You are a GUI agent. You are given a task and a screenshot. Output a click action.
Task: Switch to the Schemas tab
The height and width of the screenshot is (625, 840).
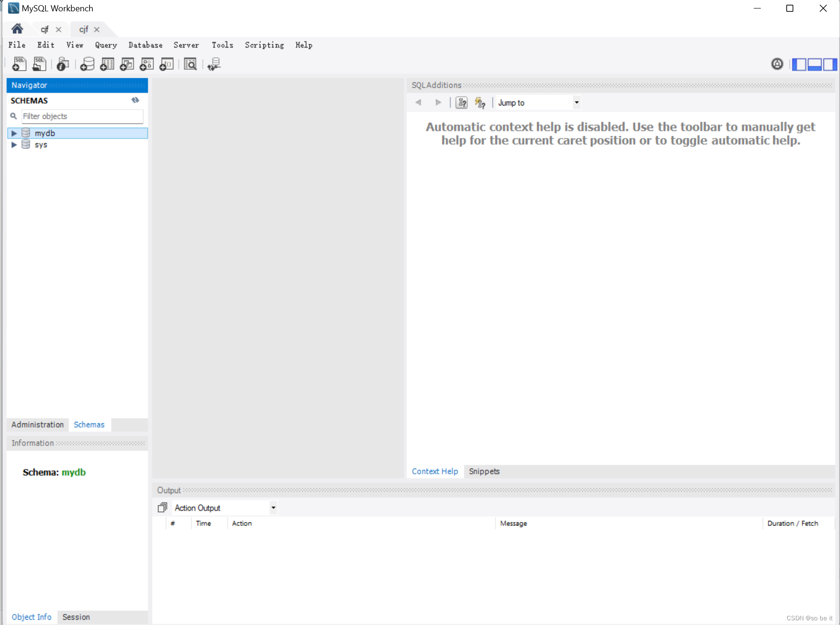(x=89, y=425)
